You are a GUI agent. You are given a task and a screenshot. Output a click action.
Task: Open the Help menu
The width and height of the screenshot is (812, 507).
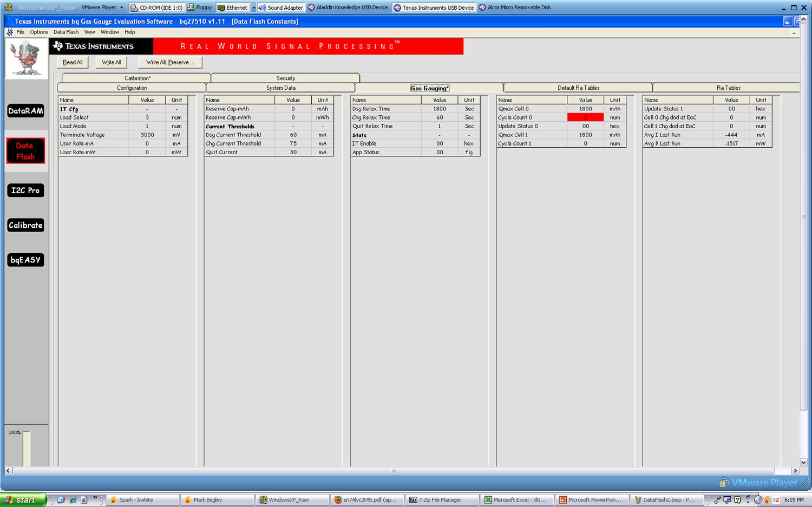click(x=130, y=32)
